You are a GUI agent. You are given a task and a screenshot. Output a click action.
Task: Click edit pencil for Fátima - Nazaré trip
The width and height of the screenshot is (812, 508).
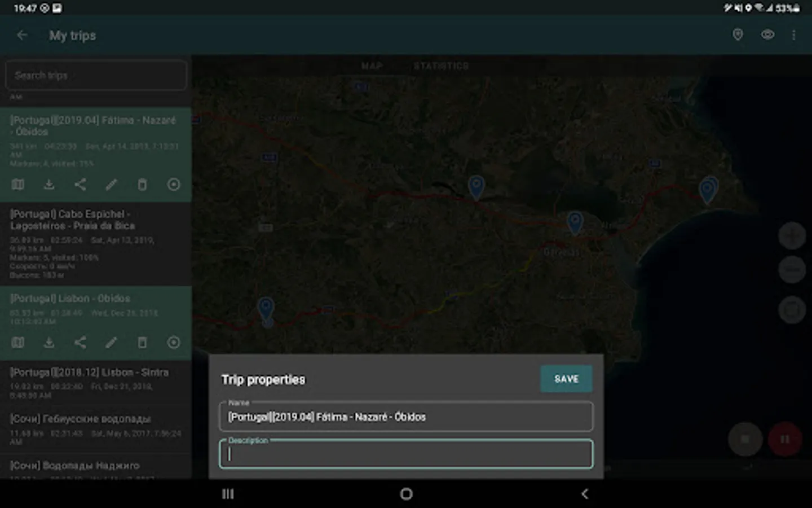tap(111, 185)
